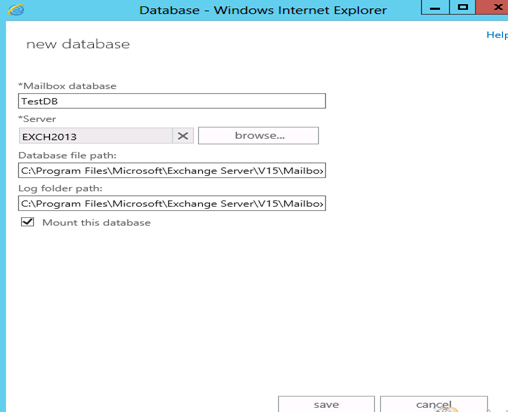Clear the EXCH2013 server selection with X

[x=183, y=136]
